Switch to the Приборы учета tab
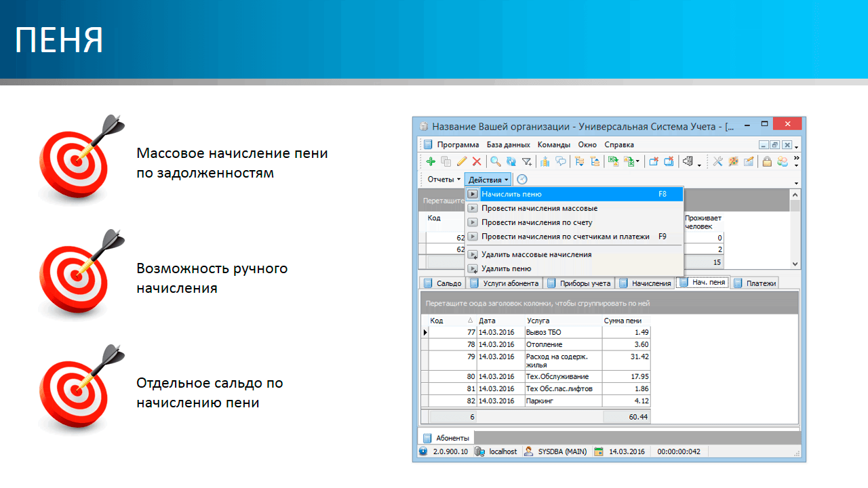 578,283
